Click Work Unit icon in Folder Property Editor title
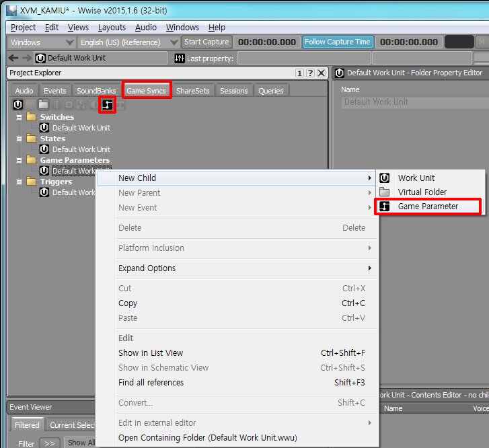This screenshot has height=448, width=489. tap(340, 73)
